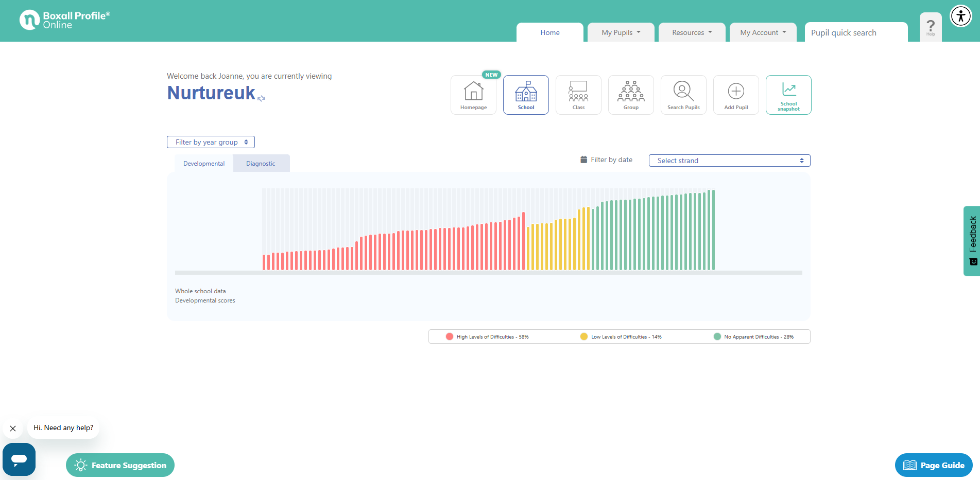
Task: Expand the My Account menu
Action: (763, 32)
